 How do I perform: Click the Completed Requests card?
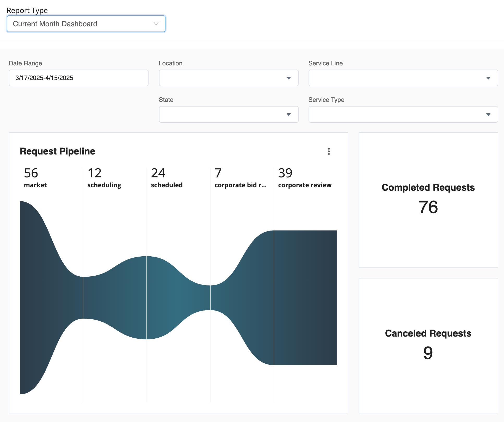click(428, 200)
